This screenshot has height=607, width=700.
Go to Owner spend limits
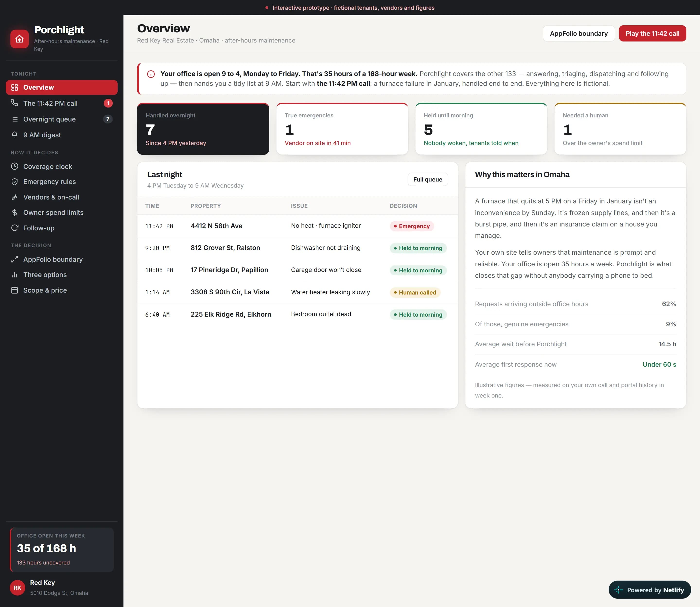(62, 212)
